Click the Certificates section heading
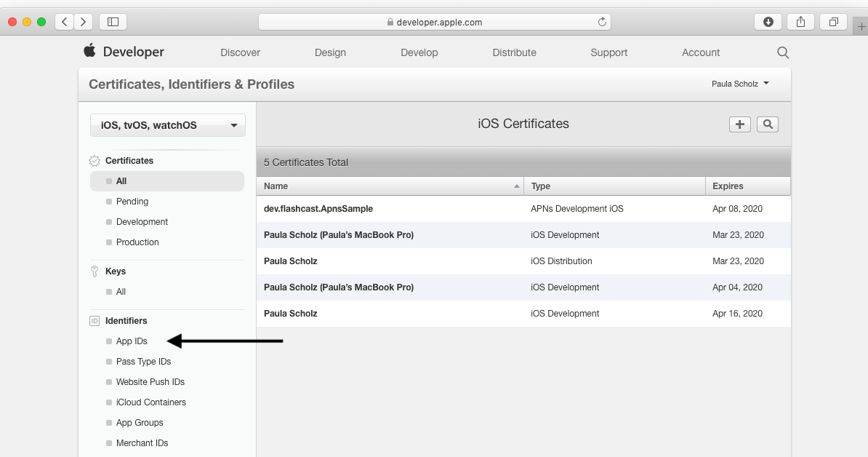 click(129, 161)
